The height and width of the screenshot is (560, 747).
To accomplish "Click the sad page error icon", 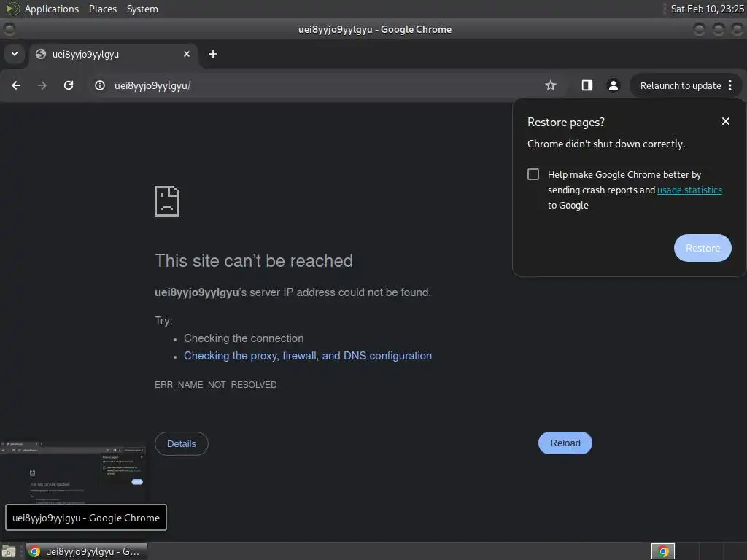I will [167, 201].
